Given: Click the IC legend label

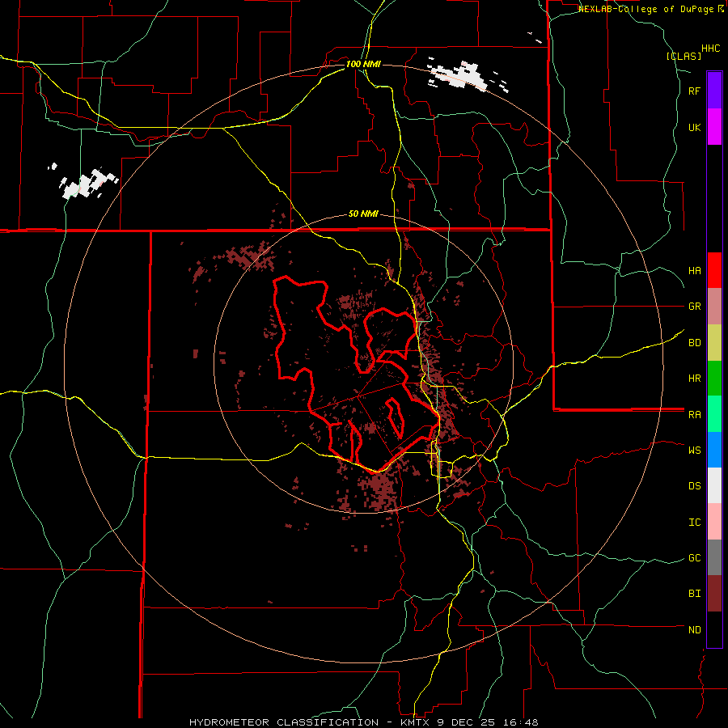Looking at the screenshot, I should (x=694, y=523).
